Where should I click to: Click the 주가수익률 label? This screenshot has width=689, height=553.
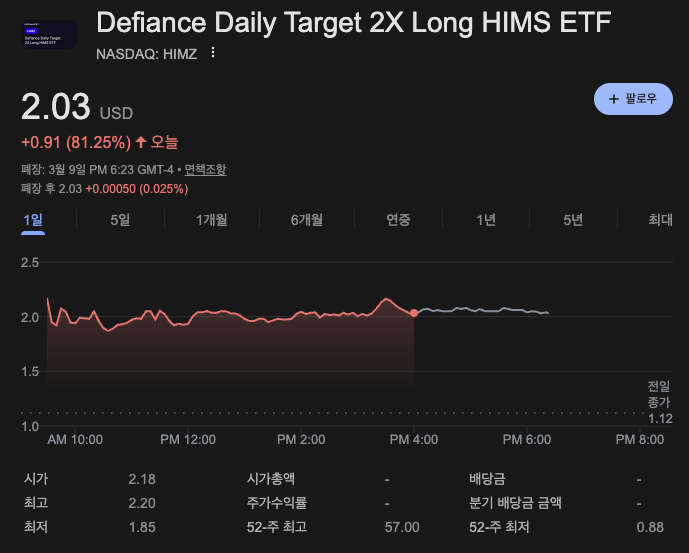pyautogui.click(x=277, y=503)
